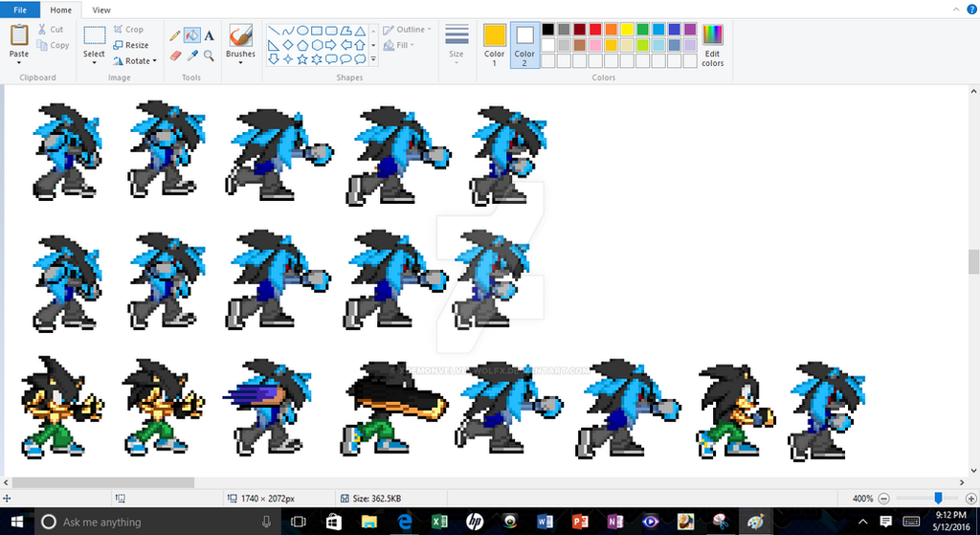Choose the Right arrow shape

(x=331, y=45)
